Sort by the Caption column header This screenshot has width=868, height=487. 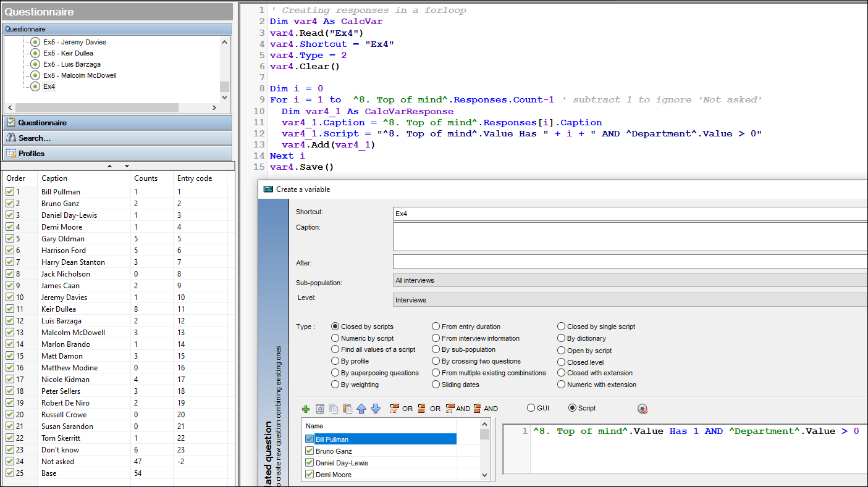[84, 178]
